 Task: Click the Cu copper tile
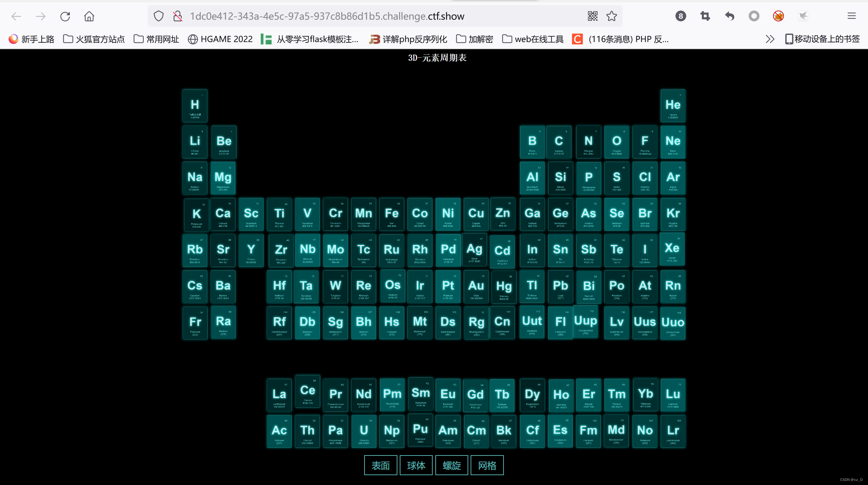click(476, 214)
